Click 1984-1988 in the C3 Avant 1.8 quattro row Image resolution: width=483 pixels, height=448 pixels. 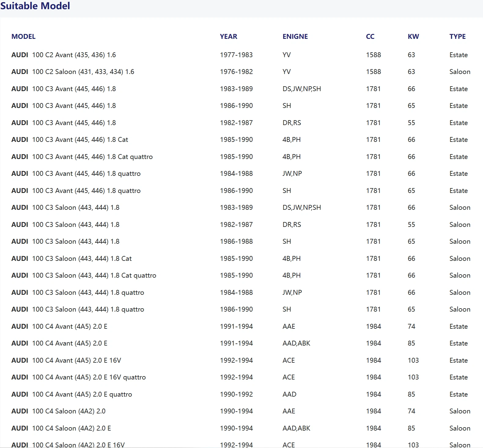pos(236,174)
